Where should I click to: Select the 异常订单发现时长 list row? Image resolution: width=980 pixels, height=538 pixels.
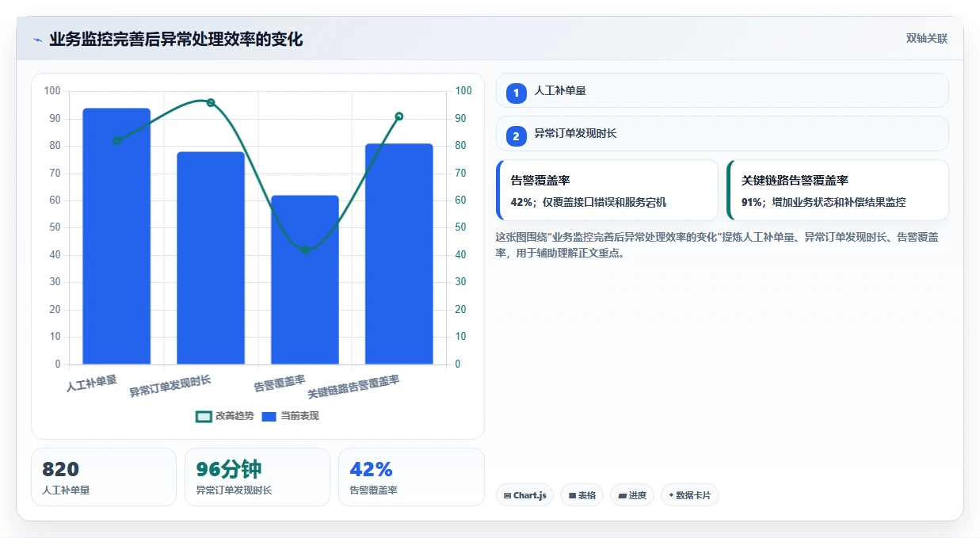pyautogui.click(x=722, y=133)
